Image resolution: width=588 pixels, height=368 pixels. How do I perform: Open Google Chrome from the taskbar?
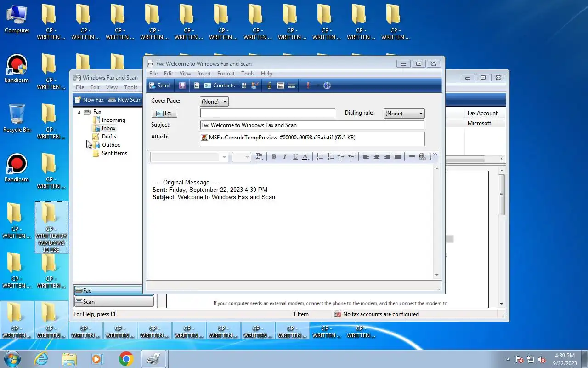[x=126, y=359]
